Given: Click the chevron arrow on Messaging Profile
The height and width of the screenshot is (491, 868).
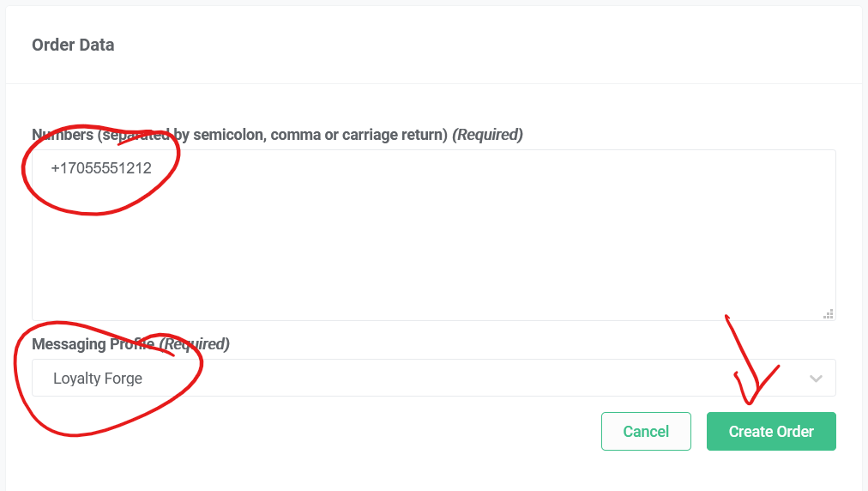Looking at the screenshot, I should (816, 379).
